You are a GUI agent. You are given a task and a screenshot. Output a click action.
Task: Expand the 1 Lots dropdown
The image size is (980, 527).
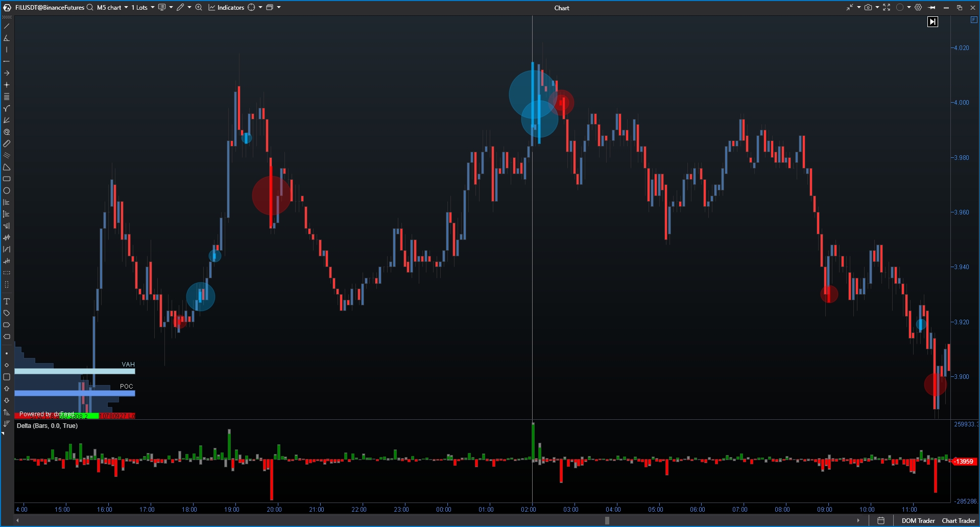pos(143,8)
